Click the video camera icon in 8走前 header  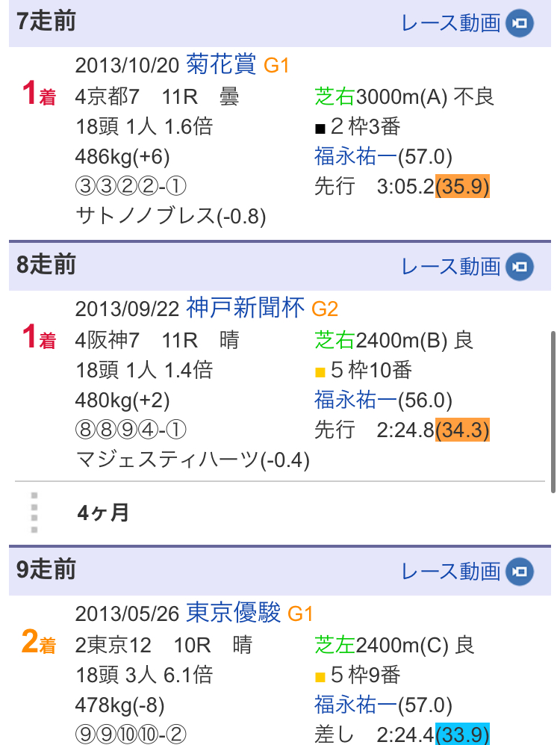click(x=520, y=266)
